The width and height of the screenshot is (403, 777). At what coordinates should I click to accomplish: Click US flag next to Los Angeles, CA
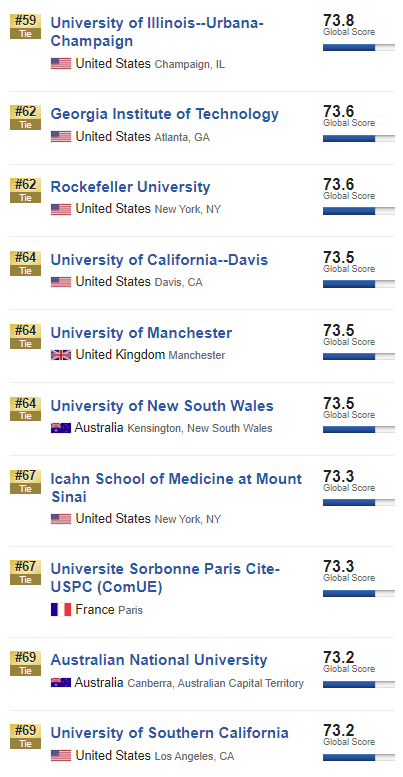[61, 755]
